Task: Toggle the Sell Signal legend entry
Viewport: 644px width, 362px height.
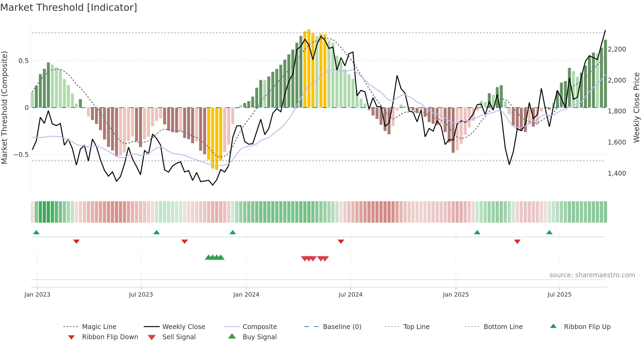Action: click(x=172, y=337)
